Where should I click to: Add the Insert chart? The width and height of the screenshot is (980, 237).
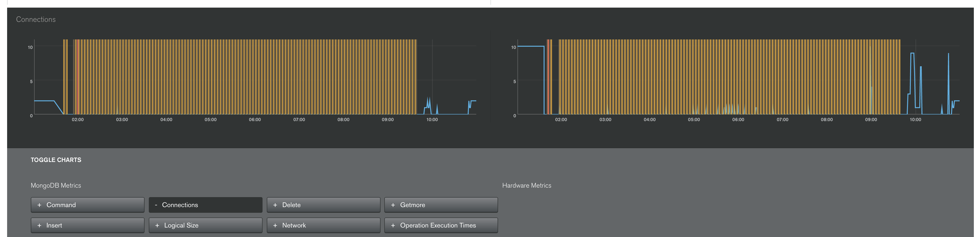[87, 225]
